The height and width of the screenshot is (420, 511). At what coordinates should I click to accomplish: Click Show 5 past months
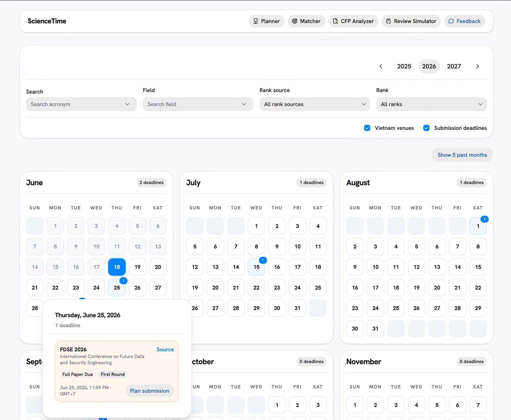[x=462, y=155]
